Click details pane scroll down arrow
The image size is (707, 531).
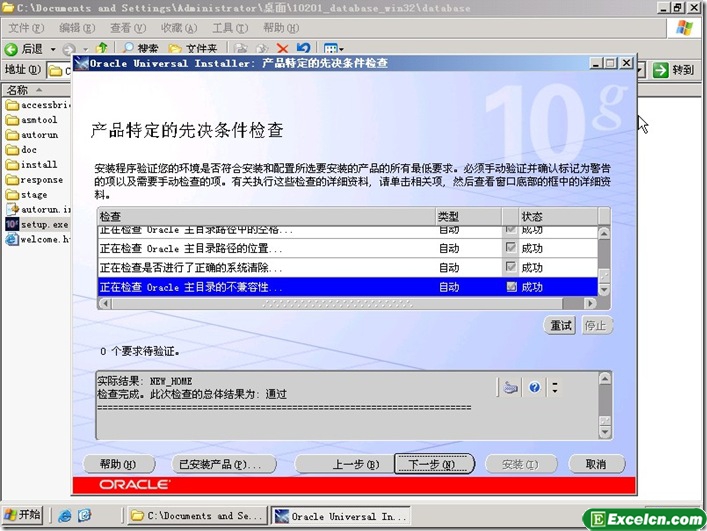coord(605,432)
